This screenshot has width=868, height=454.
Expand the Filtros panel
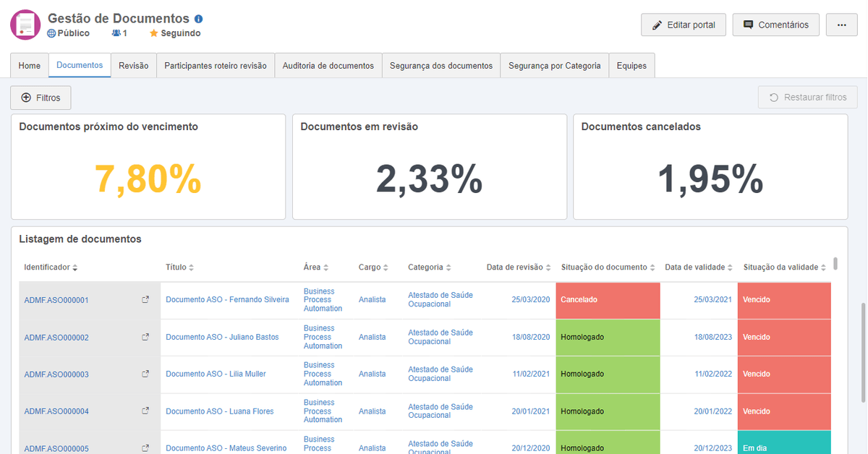coord(41,98)
